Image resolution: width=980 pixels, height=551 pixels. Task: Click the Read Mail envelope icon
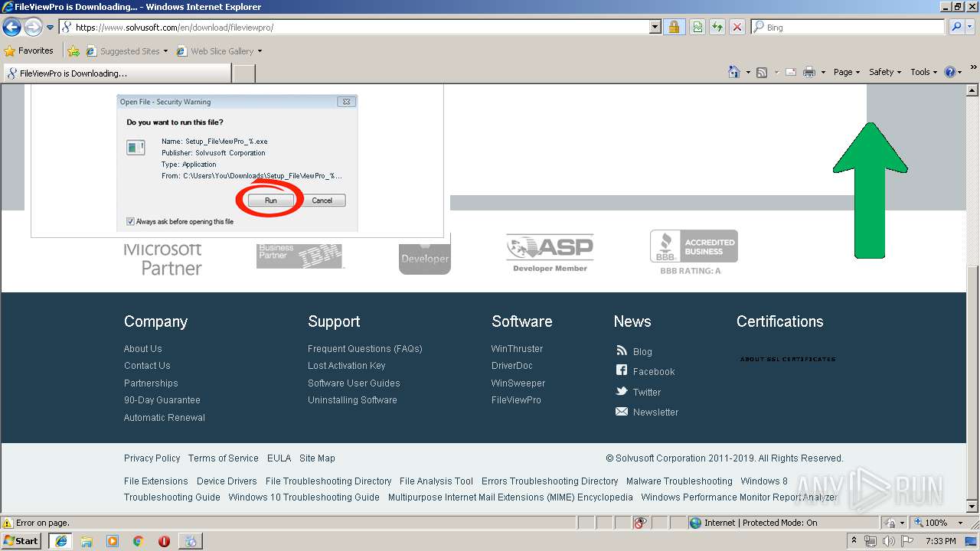pyautogui.click(x=791, y=72)
